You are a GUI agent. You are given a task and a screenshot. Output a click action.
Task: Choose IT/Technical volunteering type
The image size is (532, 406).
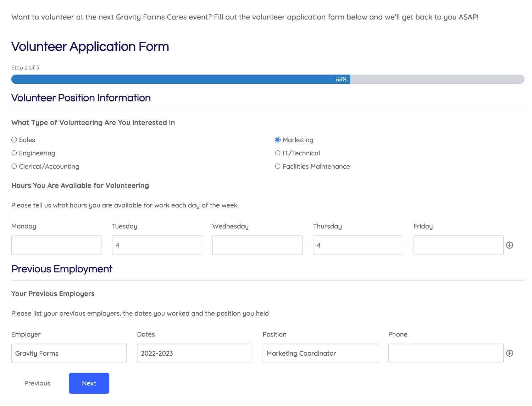278,153
